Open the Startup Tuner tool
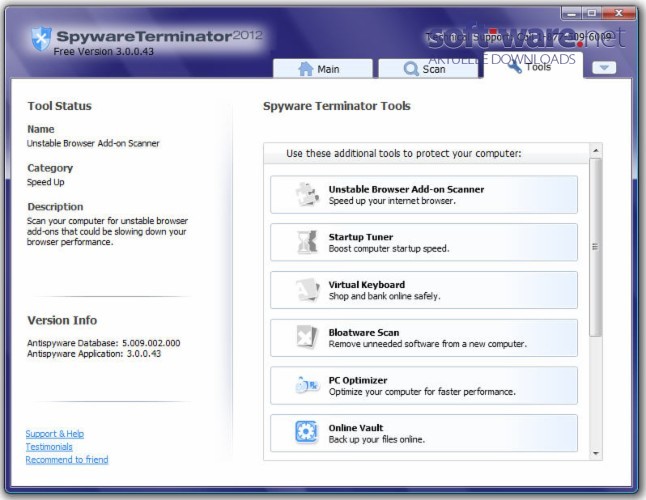 click(x=424, y=242)
